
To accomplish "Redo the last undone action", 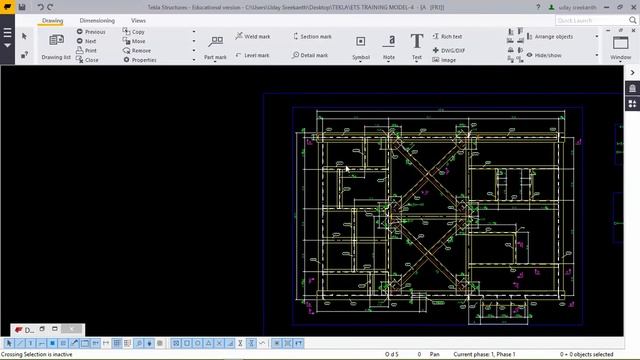I will [50, 7].
